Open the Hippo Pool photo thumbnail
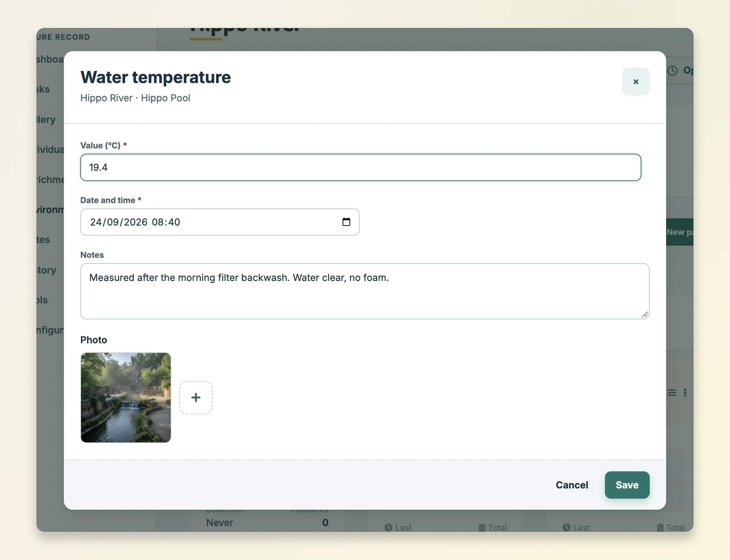This screenshot has width=730, height=560. pyautogui.click(x=126, y=397)
